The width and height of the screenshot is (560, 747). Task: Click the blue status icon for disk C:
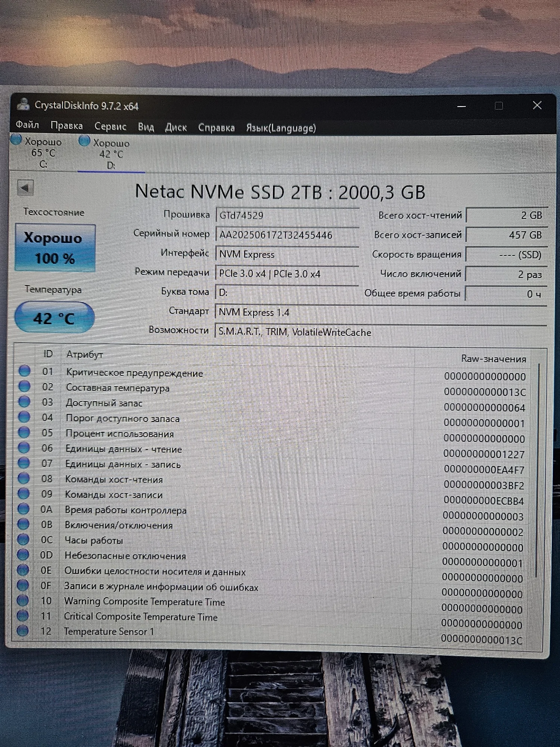16,140
